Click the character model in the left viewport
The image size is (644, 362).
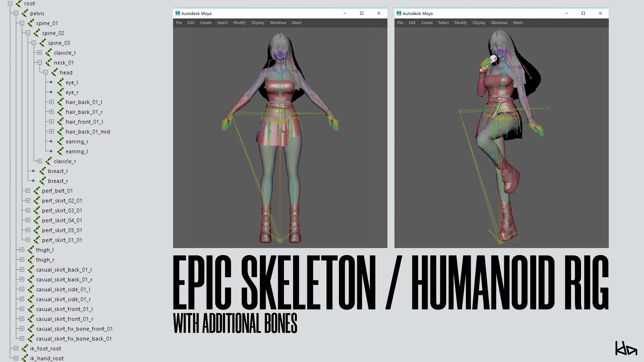click(280, 134)
